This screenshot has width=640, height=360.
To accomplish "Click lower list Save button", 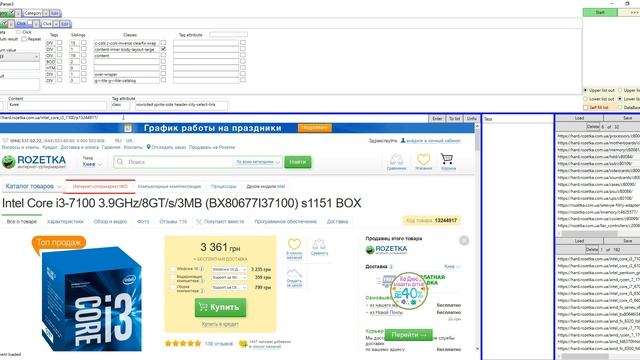I will 627,241.
